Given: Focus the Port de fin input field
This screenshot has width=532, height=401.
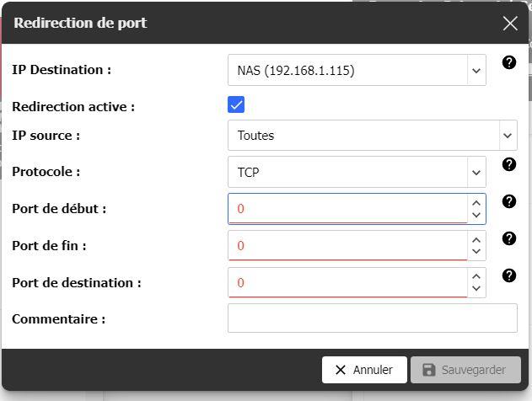Looking at the screenshot, I should [347, 246].
